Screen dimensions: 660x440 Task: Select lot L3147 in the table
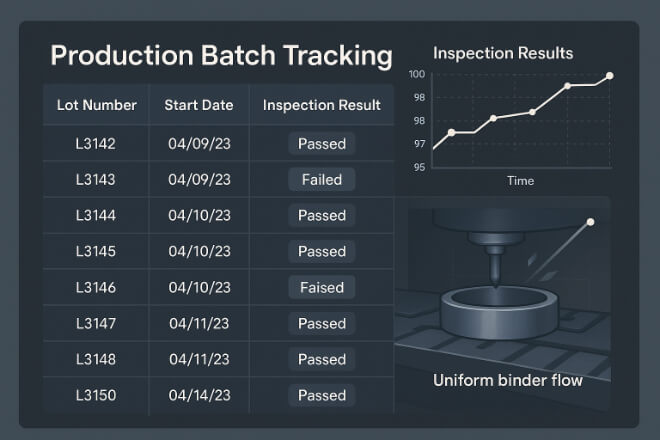coord(96,324)
